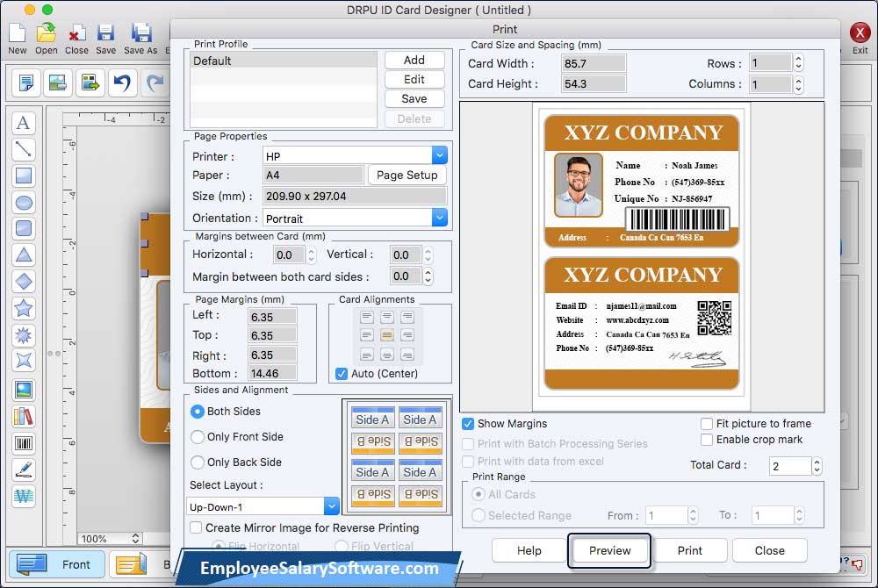The image size is (878, 588).
Task: Choose center card alignment icon
Action: pos(387,335)
